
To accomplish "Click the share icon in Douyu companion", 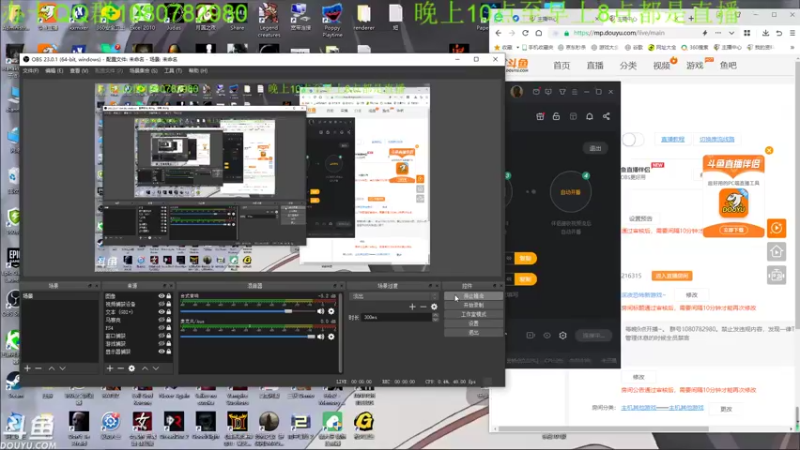I will tap(606, 116).
